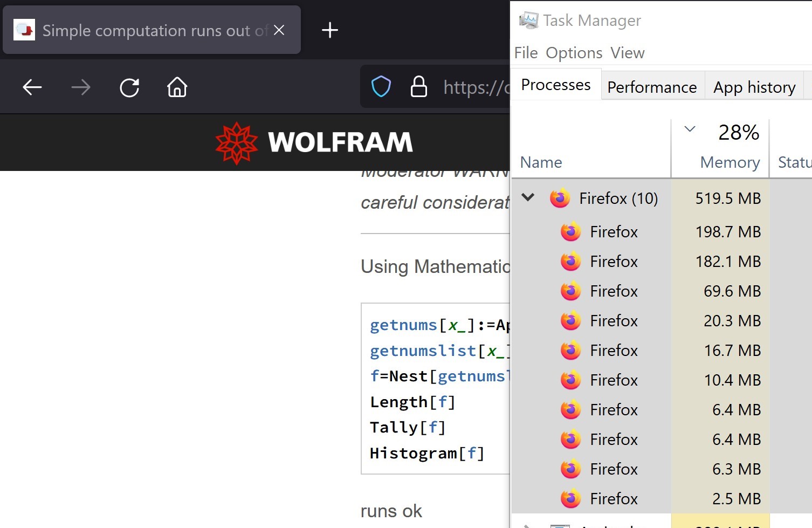Switch to the App history tab

click(754, 87)
